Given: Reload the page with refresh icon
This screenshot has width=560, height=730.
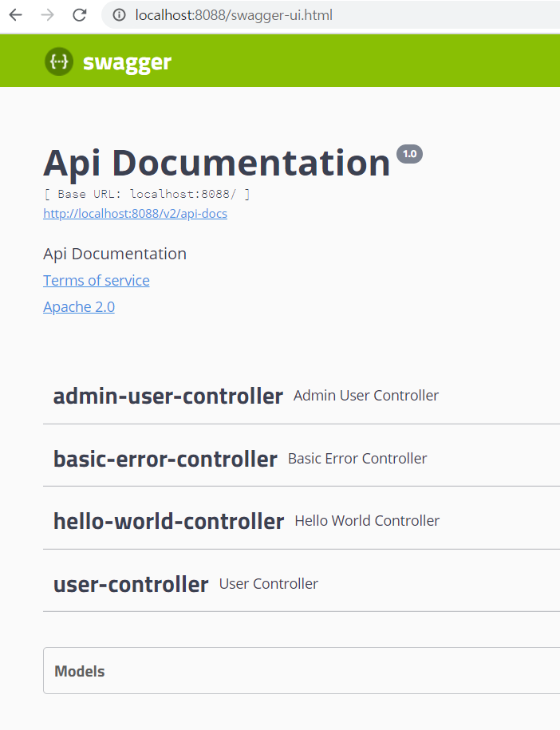Looking at the screenshot, I should tap(80, 15).
